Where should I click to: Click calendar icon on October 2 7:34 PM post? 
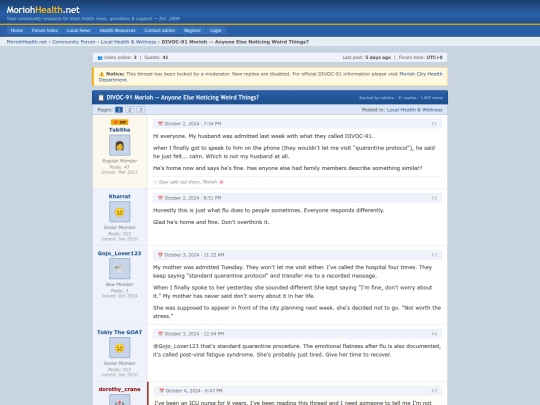(x=160, y=124)
